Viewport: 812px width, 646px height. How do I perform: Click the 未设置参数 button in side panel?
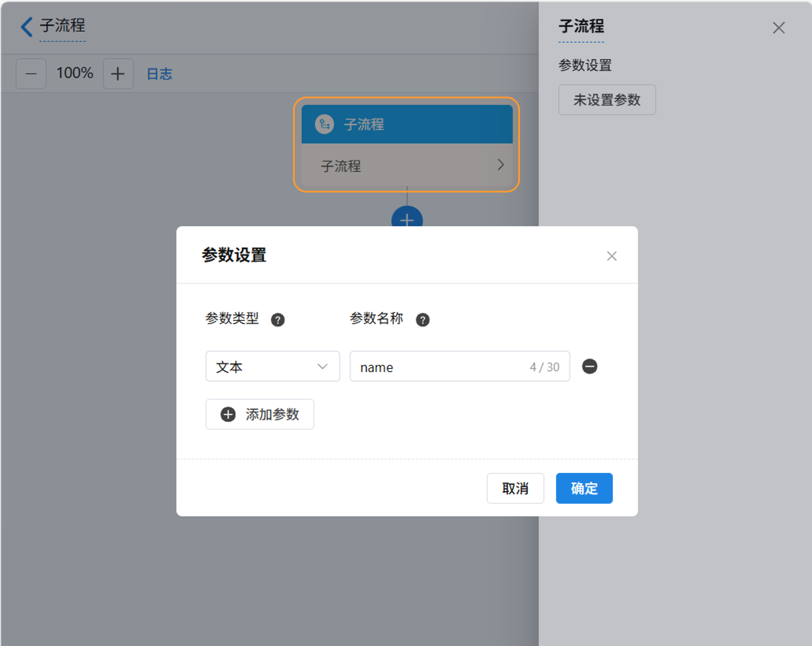click(x=606, y=100)
